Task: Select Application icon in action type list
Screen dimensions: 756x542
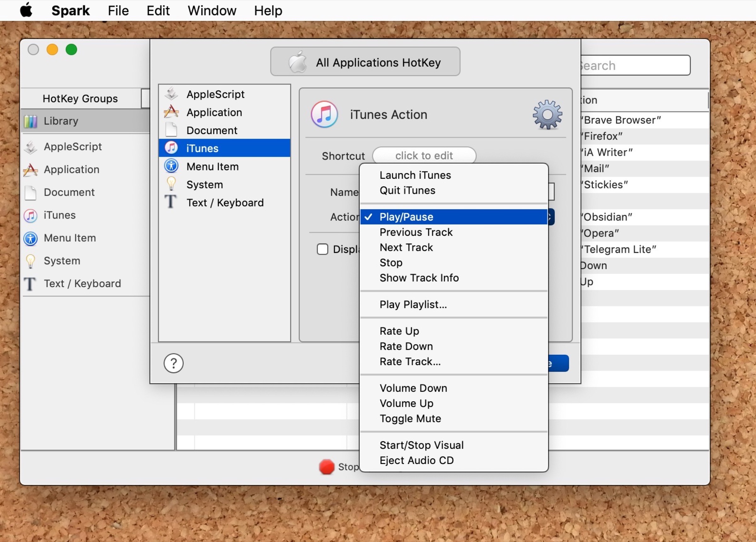Action: (171, 112)
